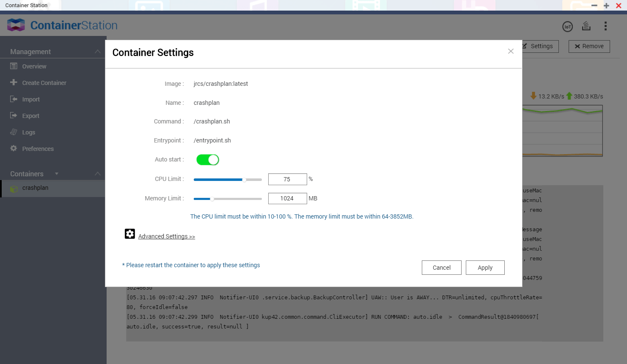This screenshot has height=364, width=627.
Task: Click the Memory Limit slider handle
Action: 212,199
